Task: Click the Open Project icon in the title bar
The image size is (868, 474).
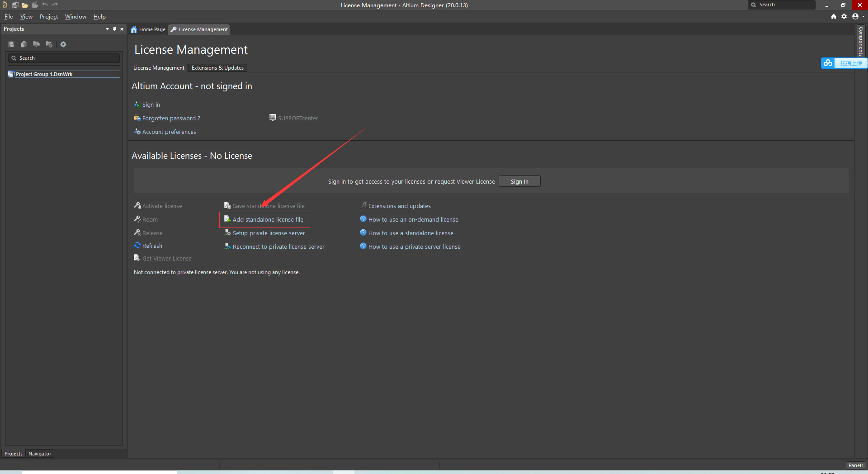Action: pyautogui.click(x=35, y=5)
